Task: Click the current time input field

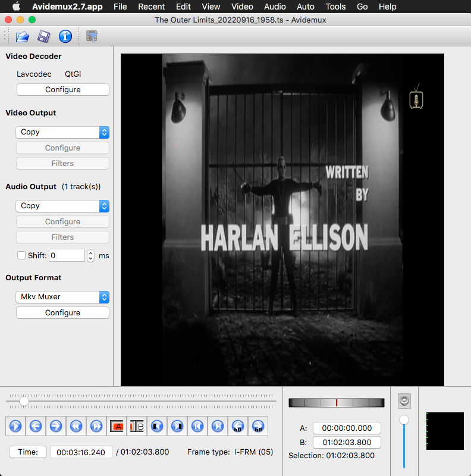Action: tap(81, 452)
